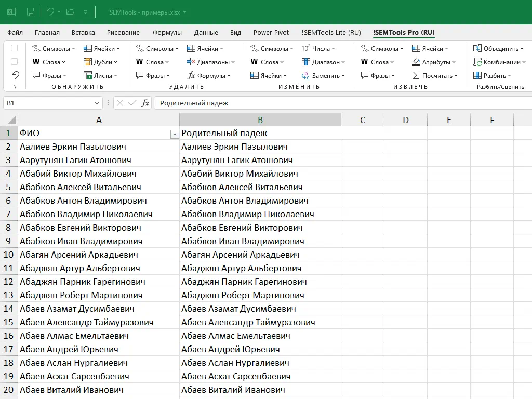Click the undo arrow below the ribbon checkboxes
The width and height of the screenshot is (532, 399).
(x=15, y=75)
